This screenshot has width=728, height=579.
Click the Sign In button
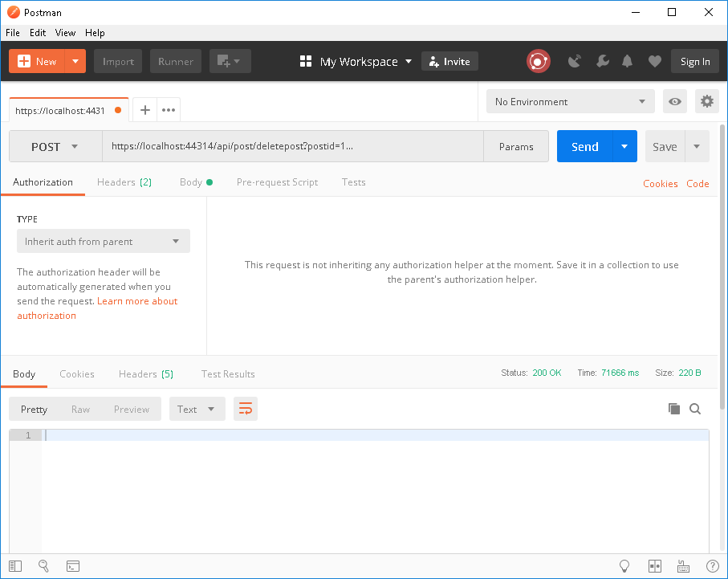pyautogui.click(x=694, y=61)
